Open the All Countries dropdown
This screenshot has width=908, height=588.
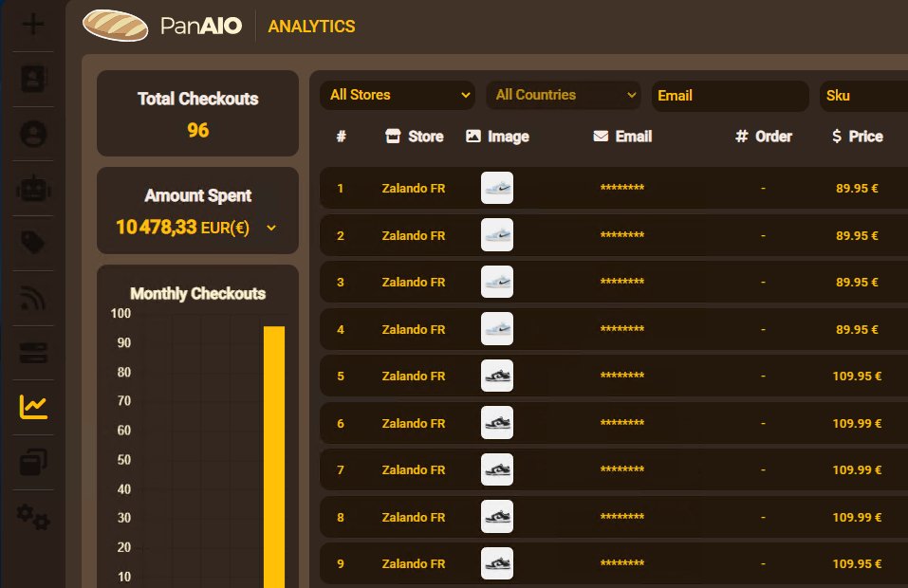coord(563,95)
